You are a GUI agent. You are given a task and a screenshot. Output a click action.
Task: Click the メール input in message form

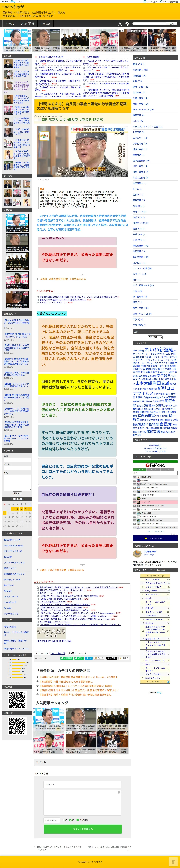[18, 468]
